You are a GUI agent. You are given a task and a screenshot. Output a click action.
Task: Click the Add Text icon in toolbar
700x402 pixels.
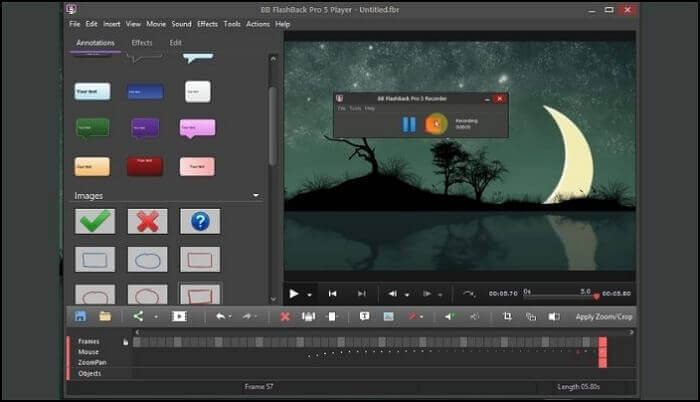(364, 316)
